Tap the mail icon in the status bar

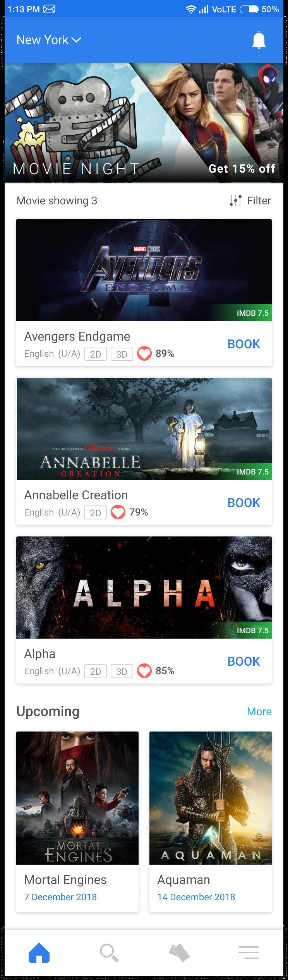coord(49,9)
